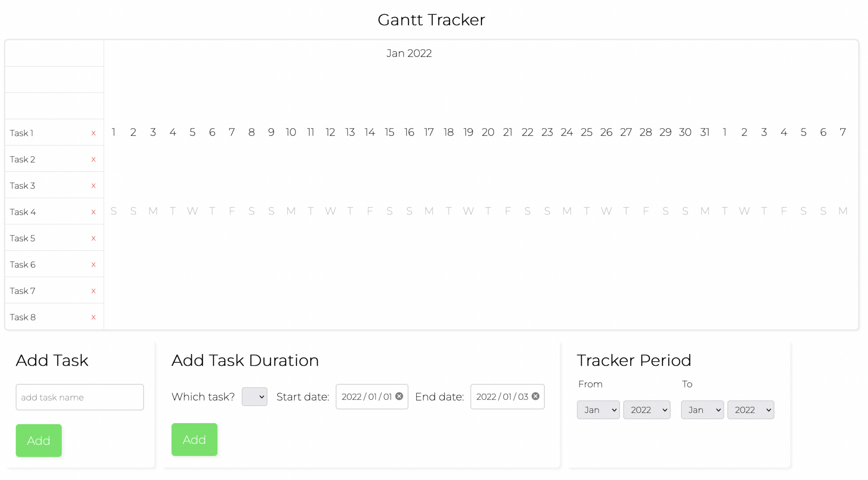Clear the Start date field value
This screenshot has width=868, height=480.
[x=399, y=396]
